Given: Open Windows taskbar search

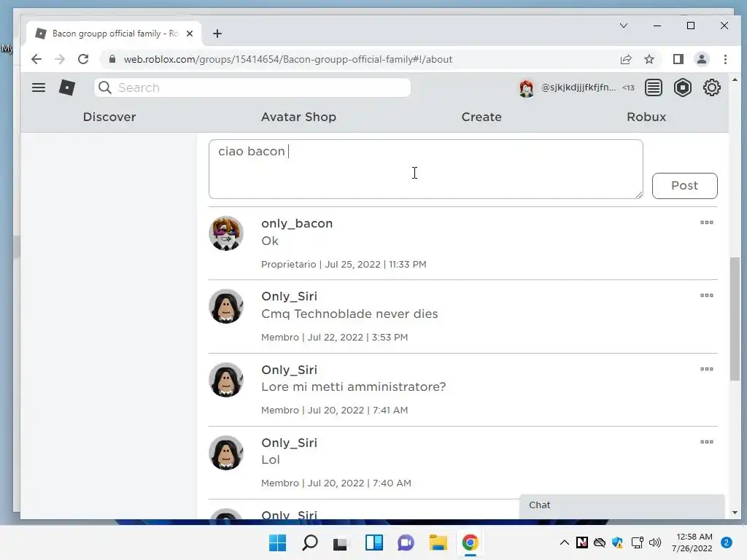Looking at the screenshot, I should click(x=309, y=542).
